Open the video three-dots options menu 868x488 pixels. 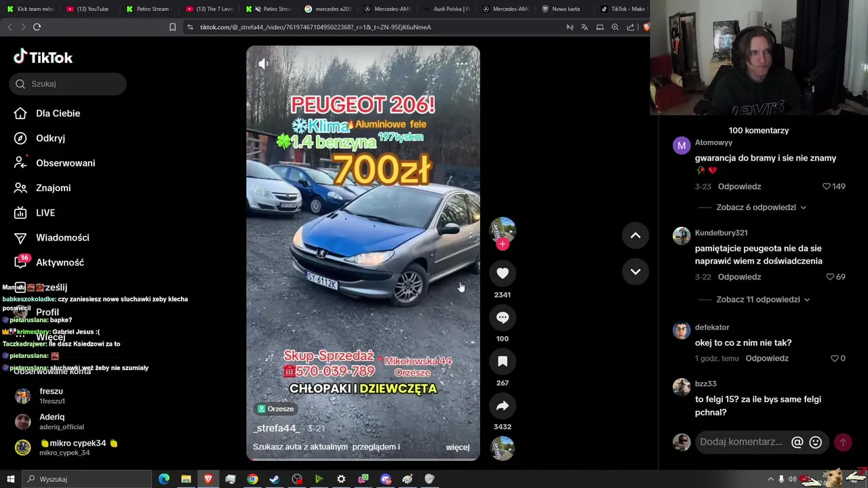pos(462,64)
